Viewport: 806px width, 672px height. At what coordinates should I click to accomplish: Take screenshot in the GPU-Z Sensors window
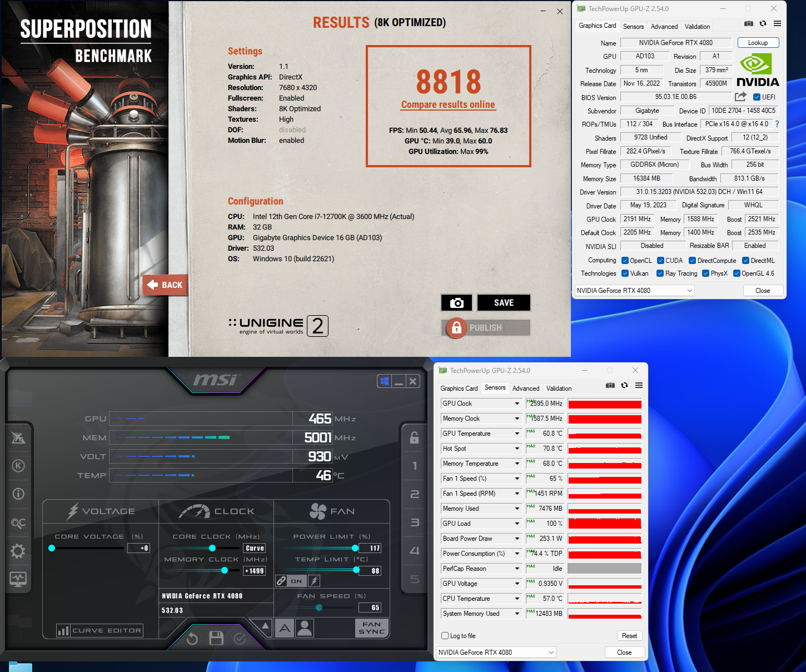tap(610, 385)
